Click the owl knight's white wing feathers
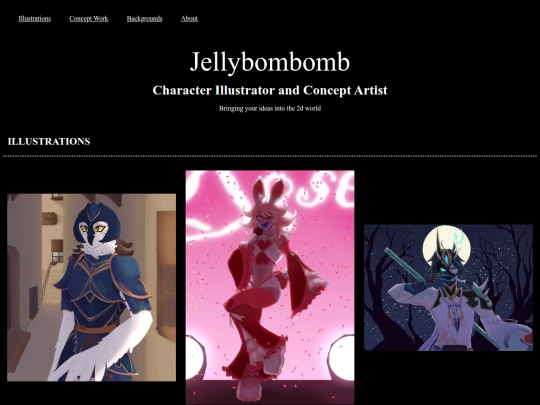The image size is (540, 405). [x=105, y=344]
